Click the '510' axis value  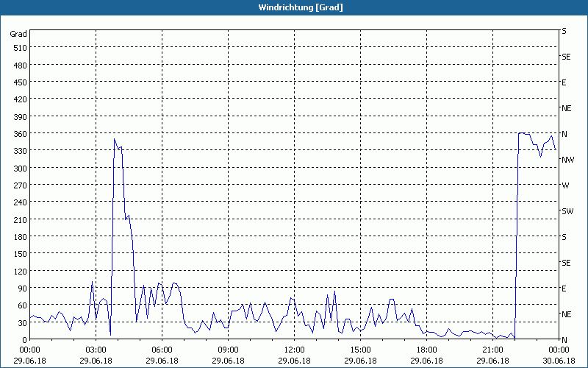(20, 48)
